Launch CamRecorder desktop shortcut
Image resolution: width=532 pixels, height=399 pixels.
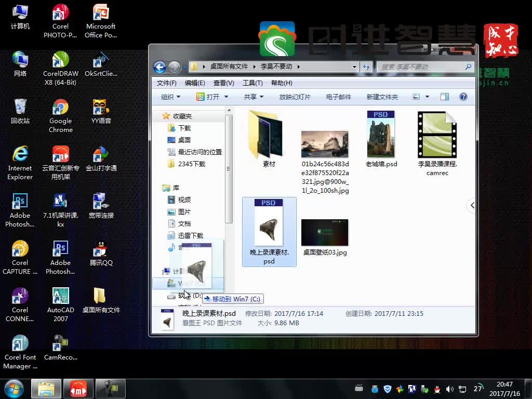tap(60, 348)
